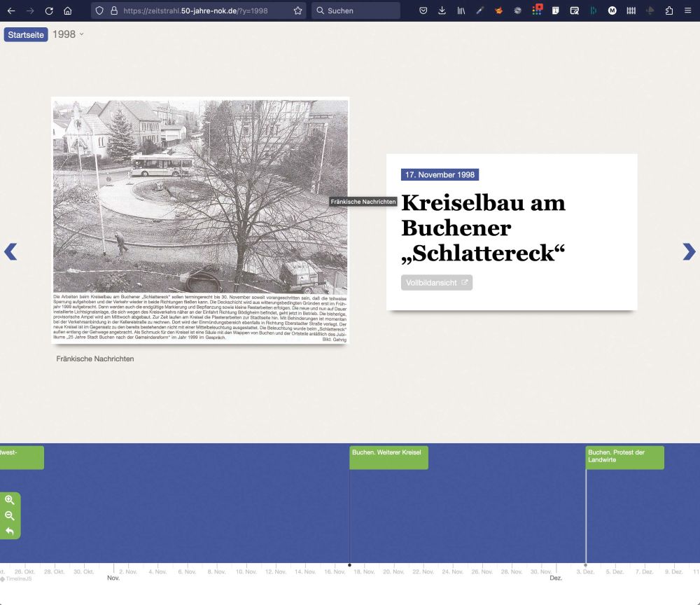The width and height of the screenshot is (700, 605).
Task: Advance to next slide with right chevron
Action: [x=689, y=252]
